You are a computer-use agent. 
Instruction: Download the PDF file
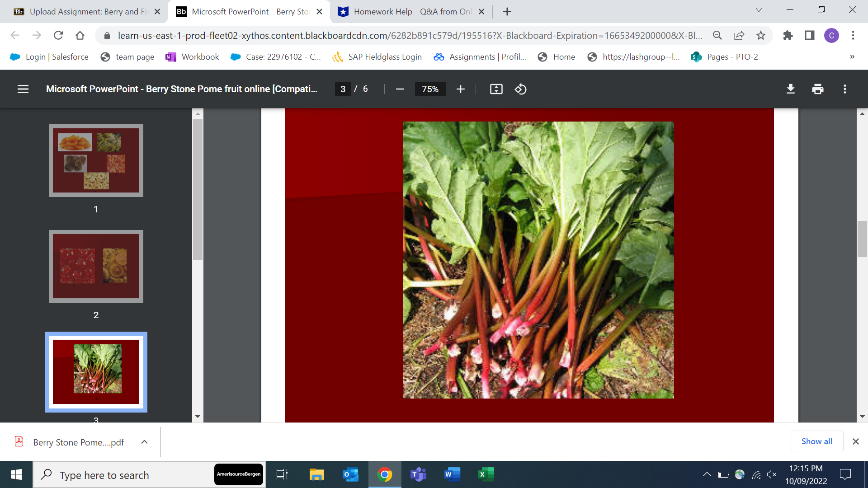790,89
